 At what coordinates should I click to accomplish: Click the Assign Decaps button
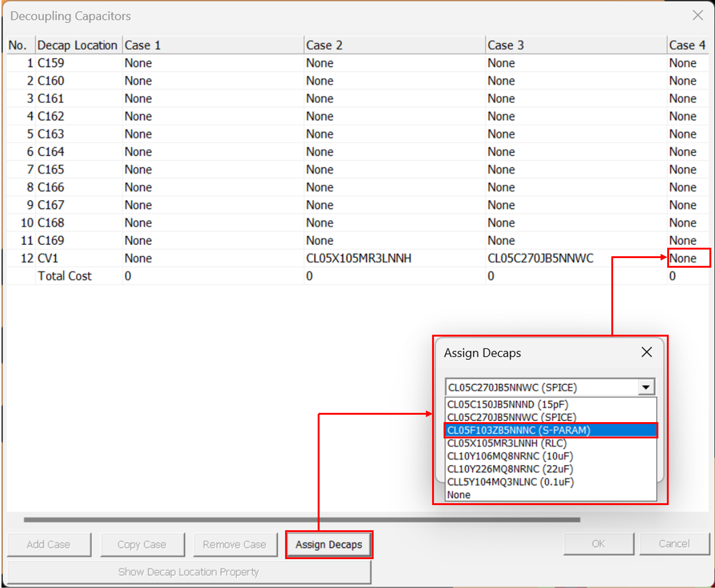click(329, 544)
